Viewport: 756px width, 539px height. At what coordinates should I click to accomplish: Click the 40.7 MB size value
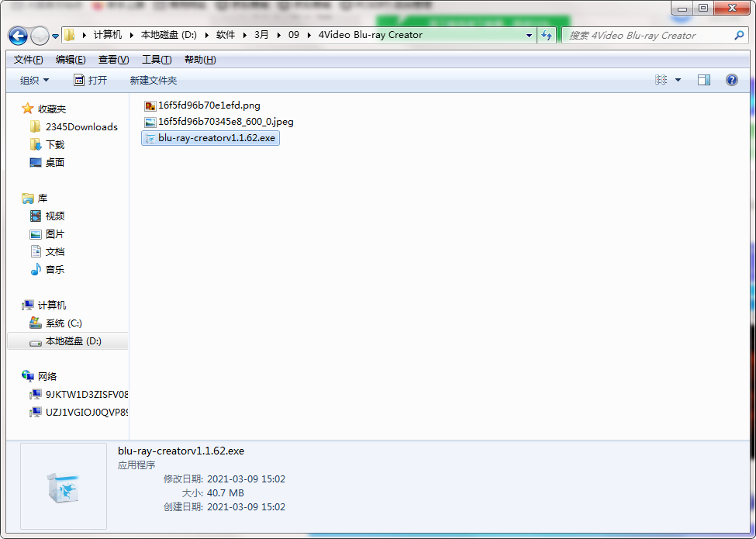point(225,492)
